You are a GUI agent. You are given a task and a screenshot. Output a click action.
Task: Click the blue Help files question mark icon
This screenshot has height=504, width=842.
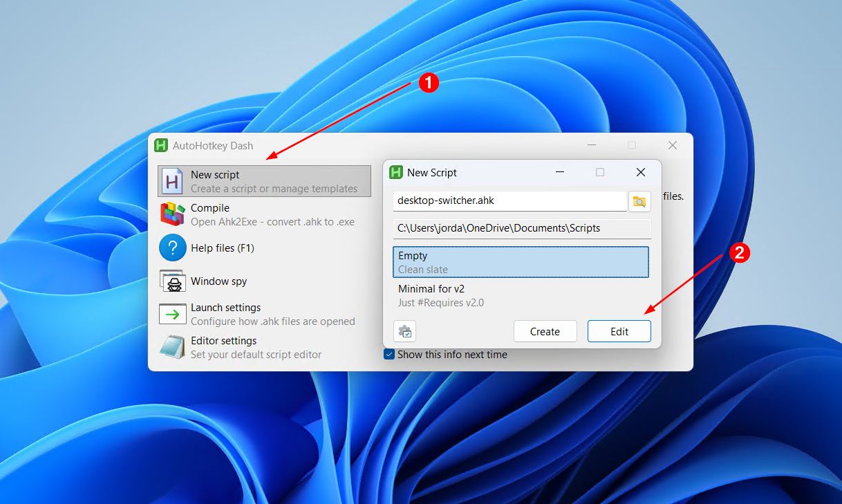pyautogui.click(x=173, y=248)
